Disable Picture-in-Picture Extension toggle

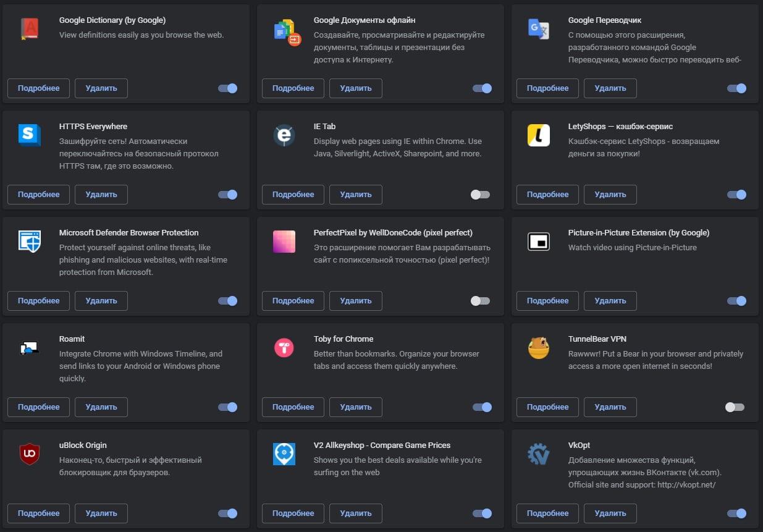click(x=737, y=301)
